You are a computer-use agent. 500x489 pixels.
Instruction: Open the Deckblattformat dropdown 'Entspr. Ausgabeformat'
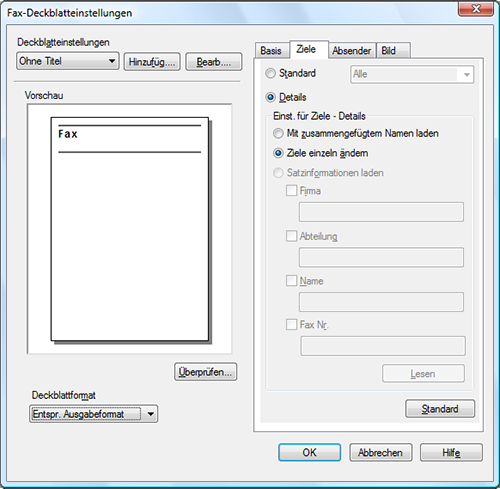93,414
